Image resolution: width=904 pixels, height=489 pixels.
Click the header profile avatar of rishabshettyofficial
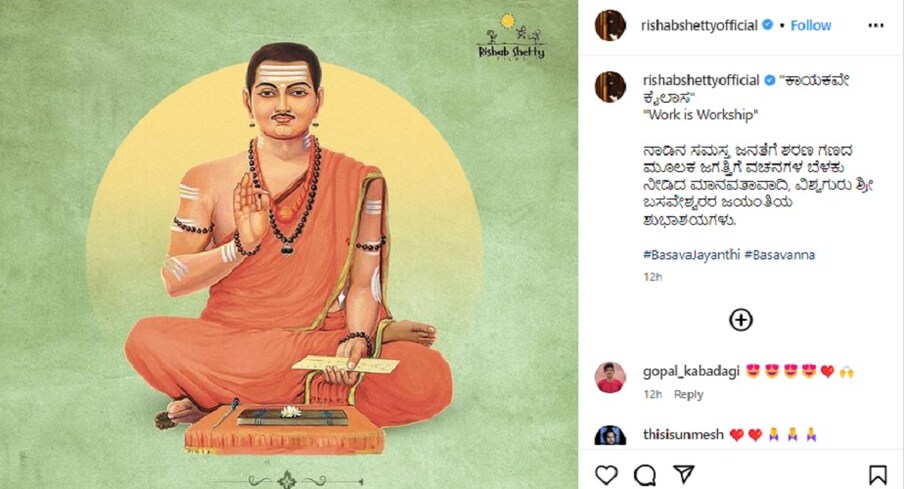coord(611,25)
